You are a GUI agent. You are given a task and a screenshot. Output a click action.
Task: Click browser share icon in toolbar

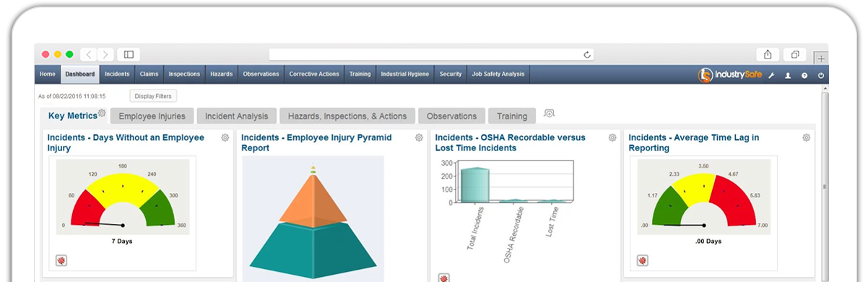767,54
